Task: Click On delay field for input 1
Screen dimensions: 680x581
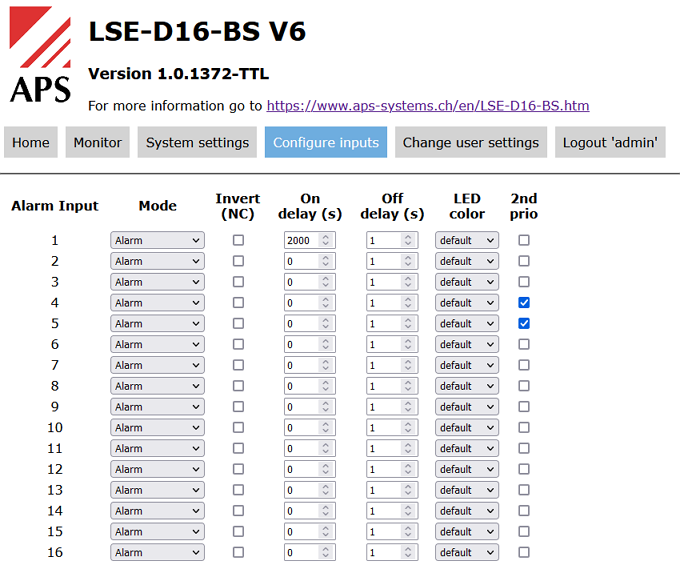Action: 302,240
